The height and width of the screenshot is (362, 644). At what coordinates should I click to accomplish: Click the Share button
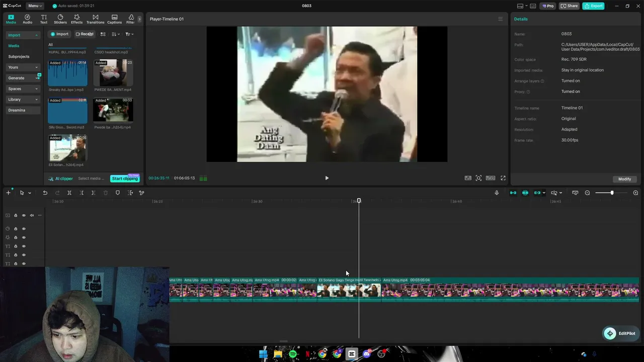569,6
